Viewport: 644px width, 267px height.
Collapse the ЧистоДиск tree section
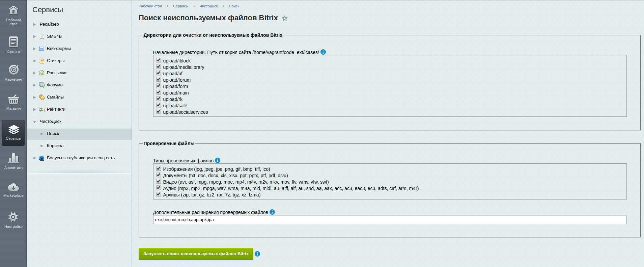[34, 122]
